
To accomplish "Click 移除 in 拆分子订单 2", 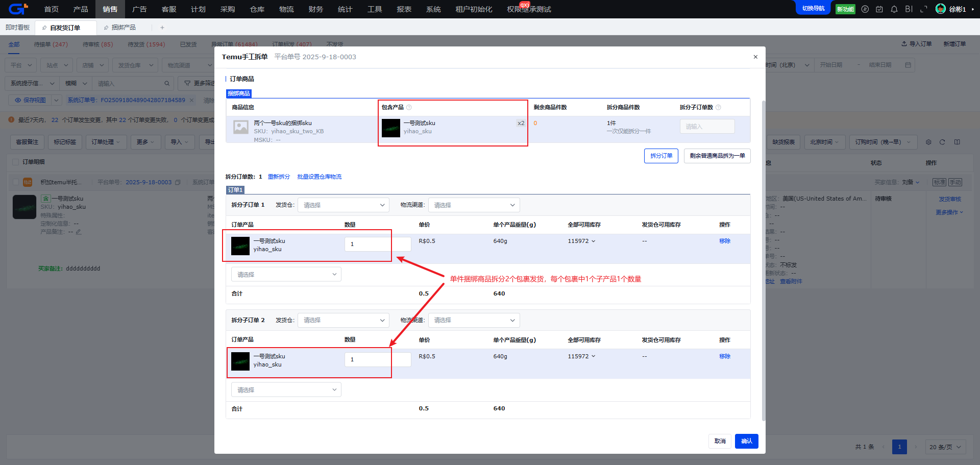I will click(724, 356).
